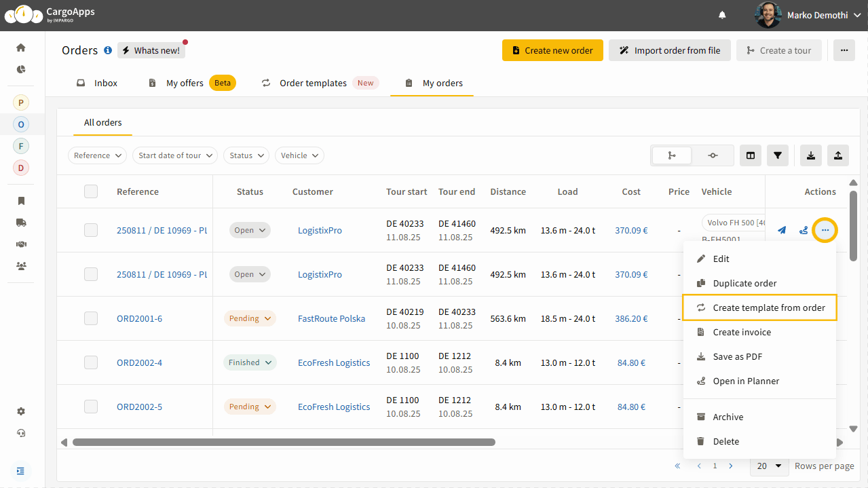
Task: Click the download orders icon
Action: point(811,155)
